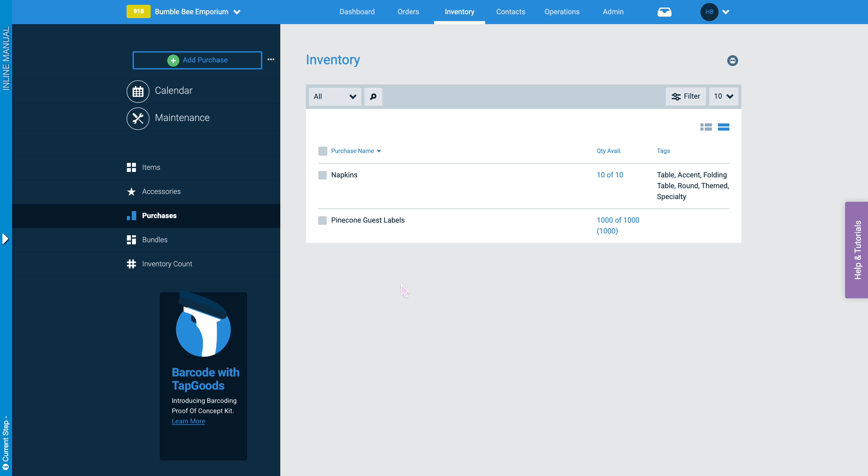Click the Add Purchase button

click(x=197, y=60)
